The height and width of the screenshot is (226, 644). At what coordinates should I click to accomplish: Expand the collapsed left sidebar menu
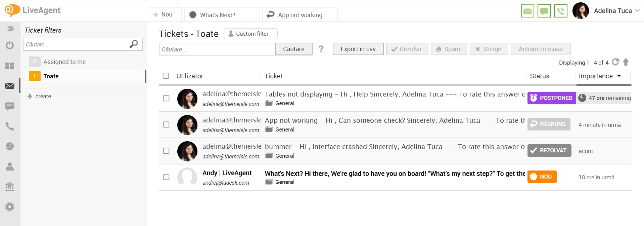10,29
